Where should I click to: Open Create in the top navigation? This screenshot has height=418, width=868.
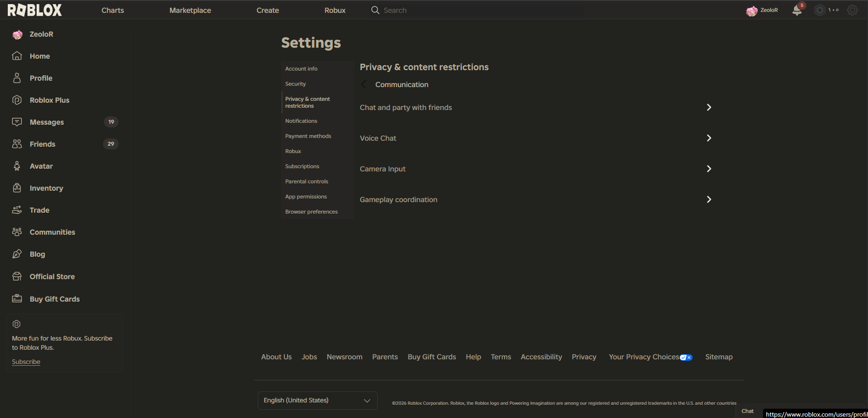[x=267, y=10]
